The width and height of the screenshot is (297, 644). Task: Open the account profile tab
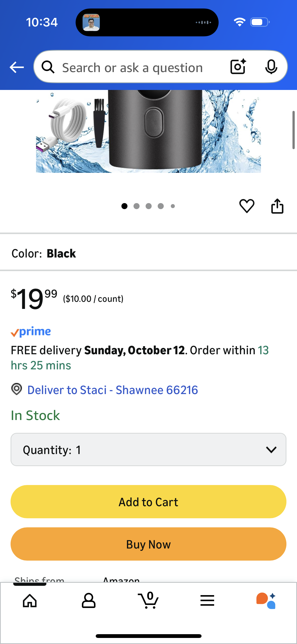point(88,601)
